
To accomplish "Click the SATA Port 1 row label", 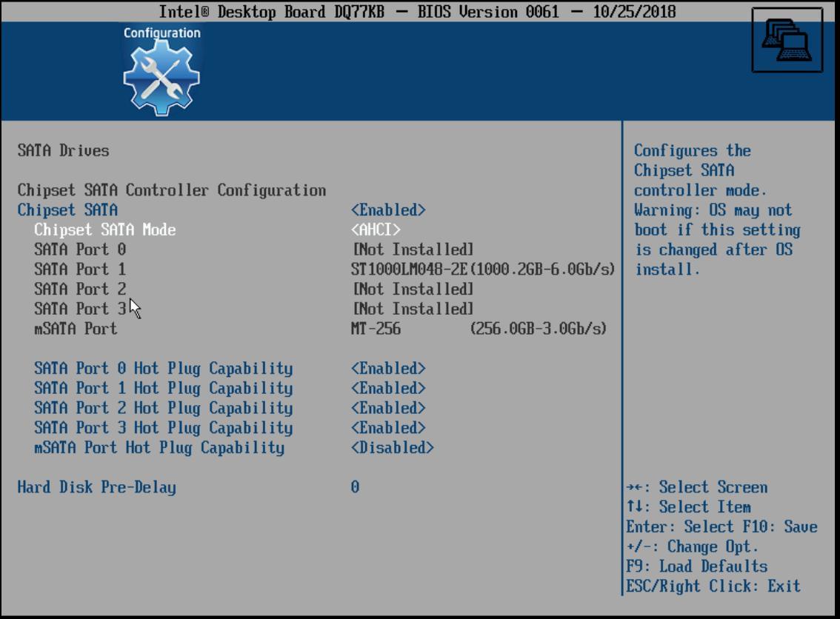I will click(80, 270).
